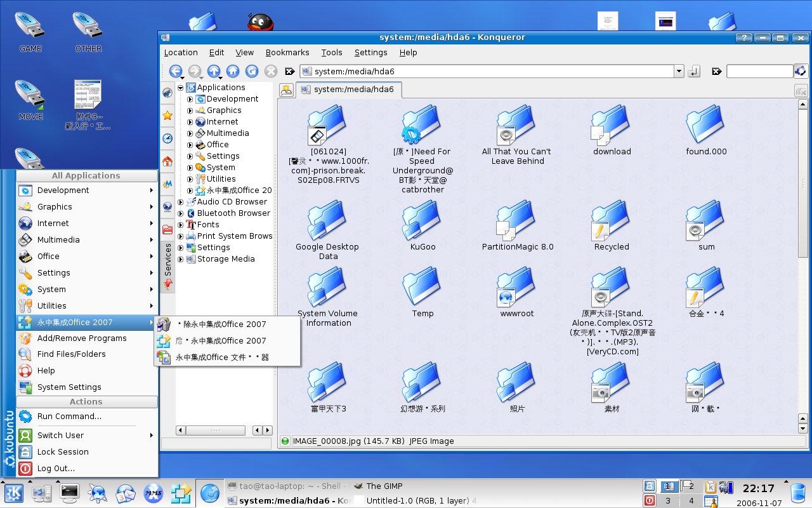Screen dimensions: 812x508
Task: Select the System Volume Information folder
Action: 328,297
